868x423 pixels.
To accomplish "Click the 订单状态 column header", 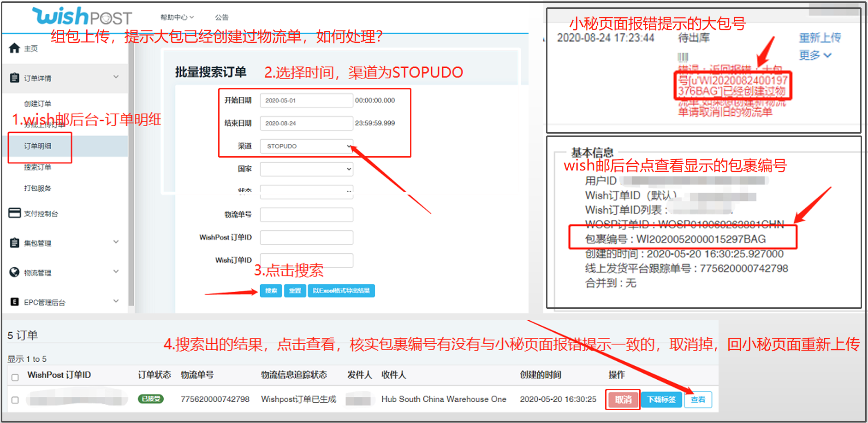I will (155, 375).
